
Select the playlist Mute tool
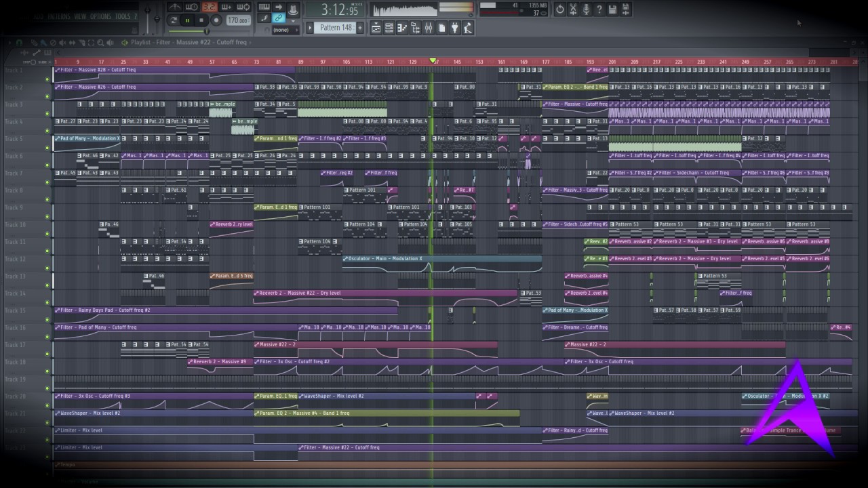pyautogui.click(x=62, y=42)
